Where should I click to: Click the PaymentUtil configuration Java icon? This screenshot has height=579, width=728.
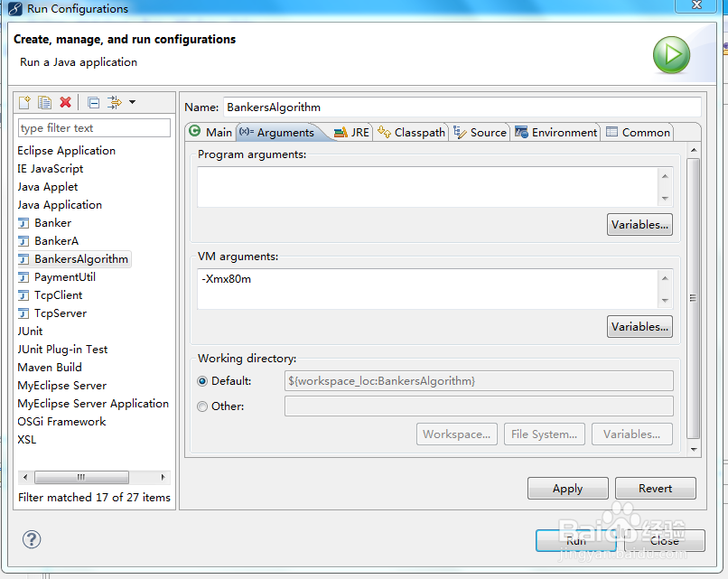23,277
